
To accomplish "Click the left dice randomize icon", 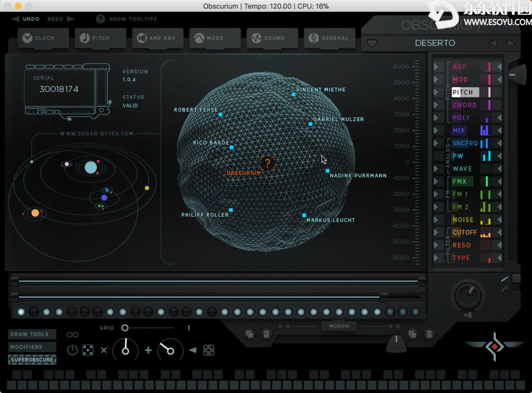I will [x=88, y=350].
